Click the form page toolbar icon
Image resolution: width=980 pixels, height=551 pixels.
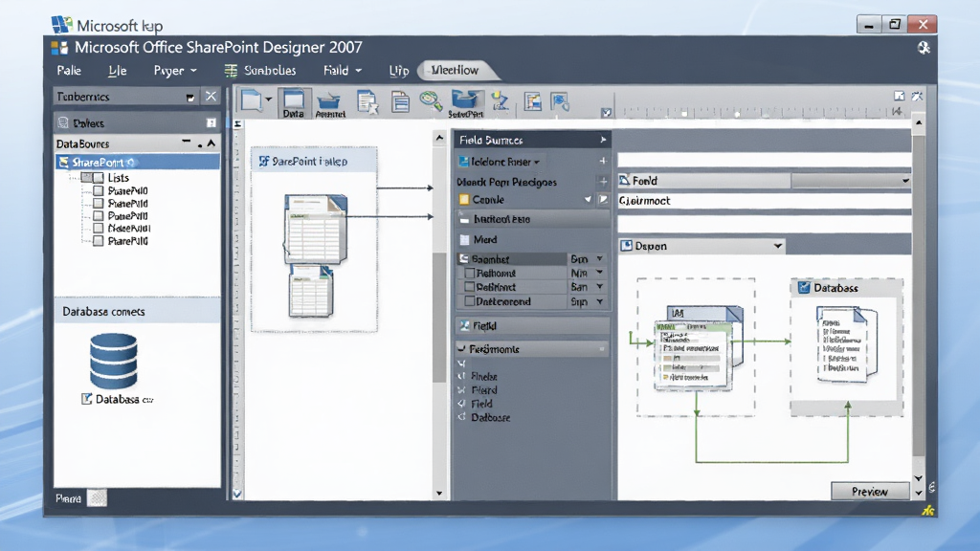click(400, 101)
